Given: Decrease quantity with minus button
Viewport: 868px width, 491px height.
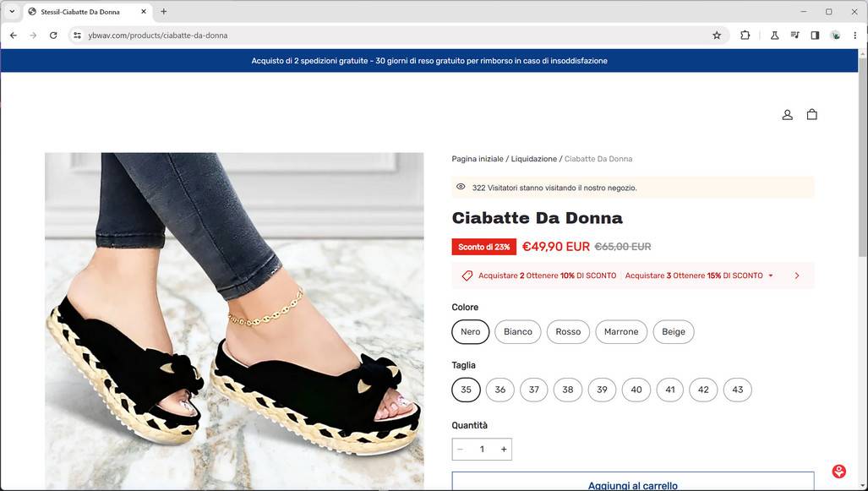Looking at the screenshot, I should [460, 450].
